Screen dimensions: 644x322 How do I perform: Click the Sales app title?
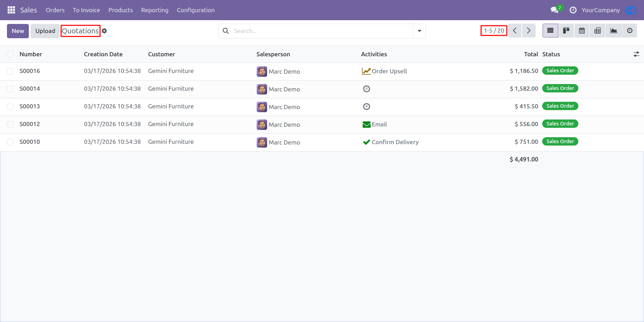[x=28, y=10]
